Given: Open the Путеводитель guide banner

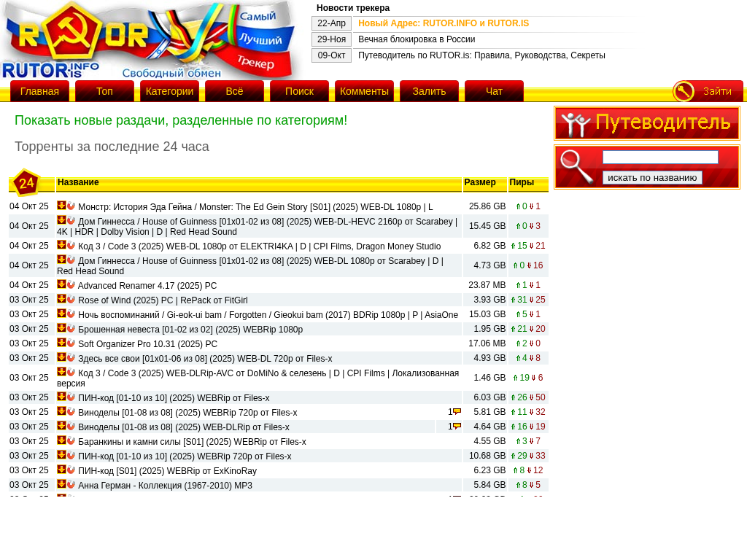Looking at the screenshot, I should point(646,123).
